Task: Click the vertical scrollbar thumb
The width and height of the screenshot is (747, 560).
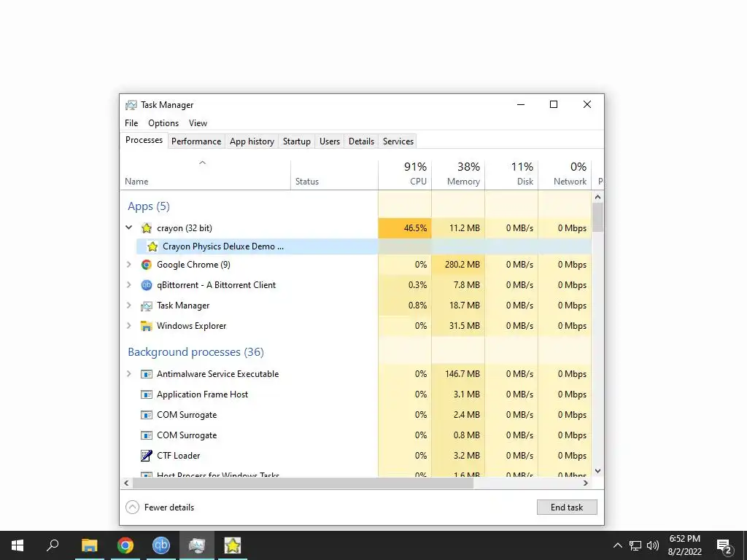Action: pyautogui.click(x=598, y=217)
